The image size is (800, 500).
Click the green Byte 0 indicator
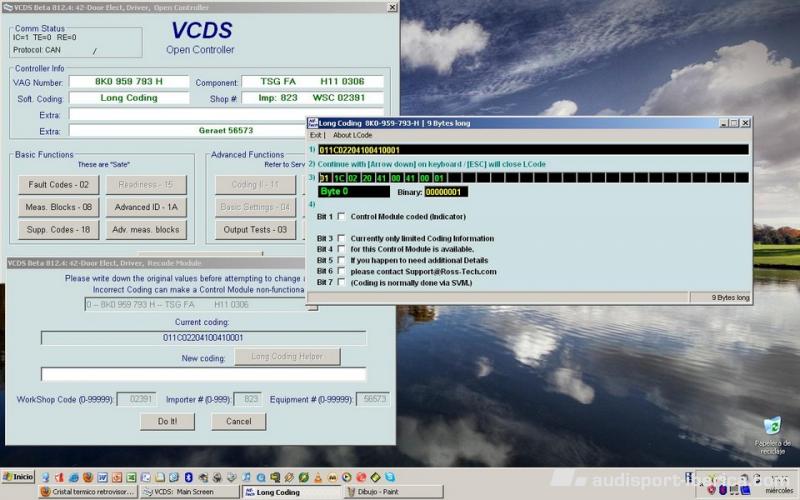[354, 192]
